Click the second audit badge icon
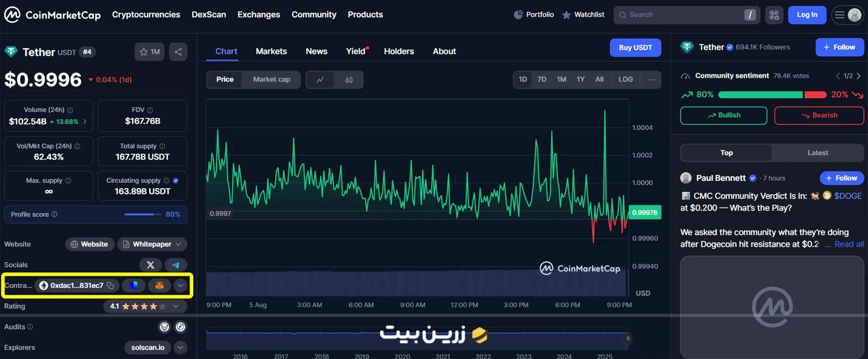The image size is (868, 359). point(180,327)
